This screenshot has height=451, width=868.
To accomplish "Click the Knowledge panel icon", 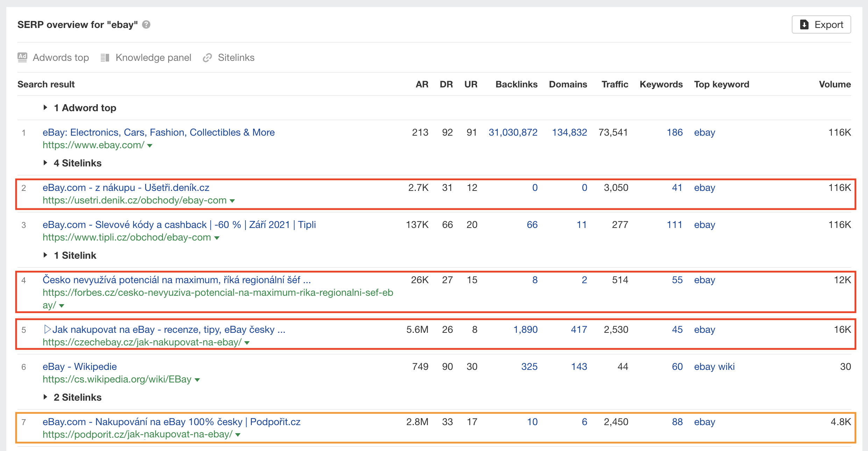I will tap(105, 57).
